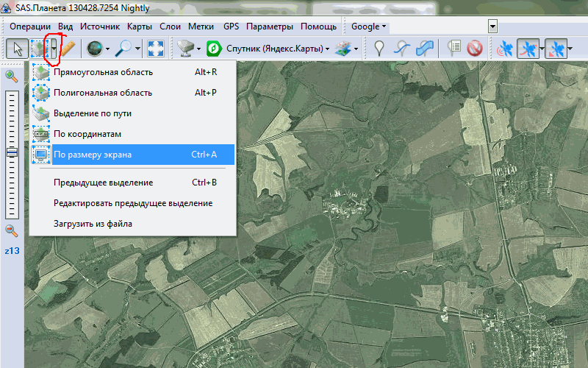Toggle full screen mode icon
The height and width of the screenshot is (368, 588).
coord(155,49)
